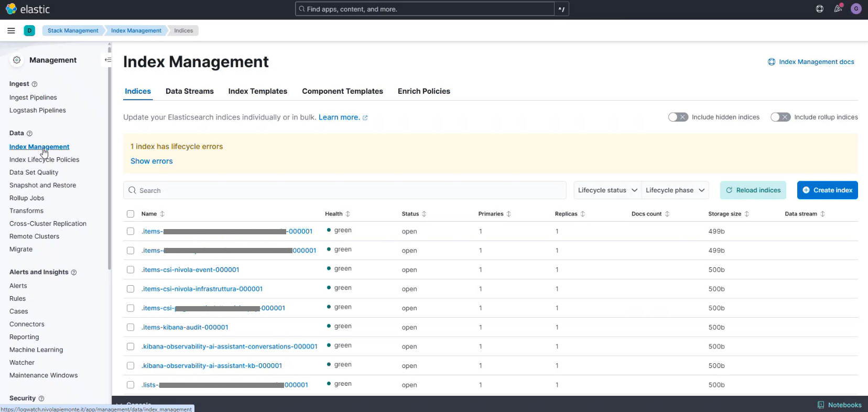Open Ingest Pipelines in sidebar
The width and height of the screenshot is (868, 412).
point(33,97)
